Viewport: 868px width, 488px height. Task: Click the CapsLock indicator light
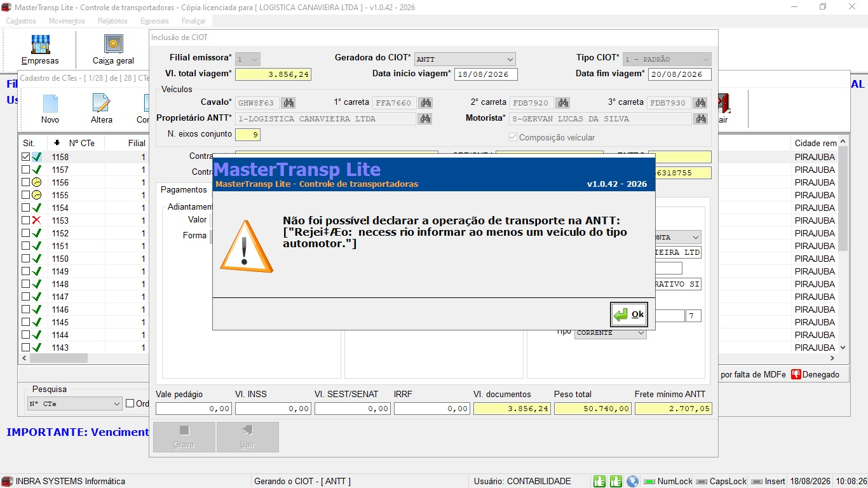(x=702, y=482)
